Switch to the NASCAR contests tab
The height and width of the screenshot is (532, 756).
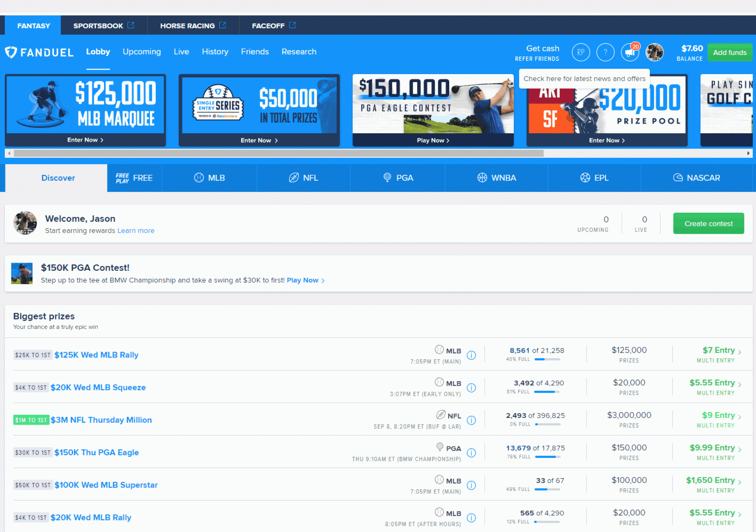tap(696, 178)
